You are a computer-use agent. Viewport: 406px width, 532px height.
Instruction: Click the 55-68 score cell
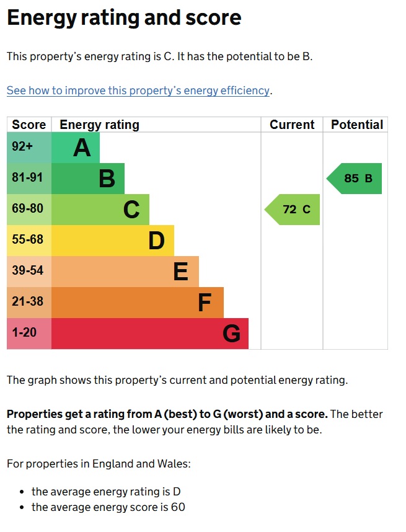point(29,241)
